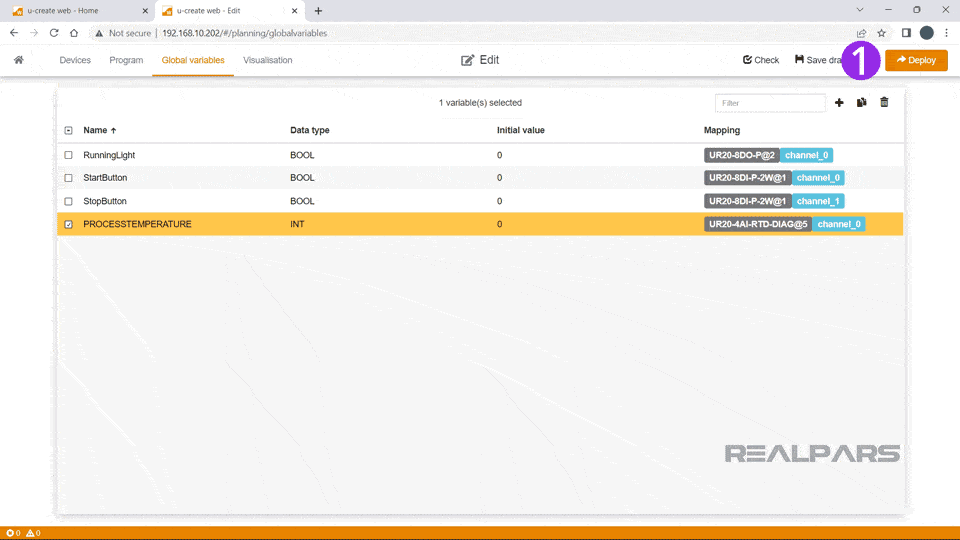Click the UR20-4AI-RTD-DIAG@5 mapping tag
The width and height of the screenshot is (960, 540).
758,225
